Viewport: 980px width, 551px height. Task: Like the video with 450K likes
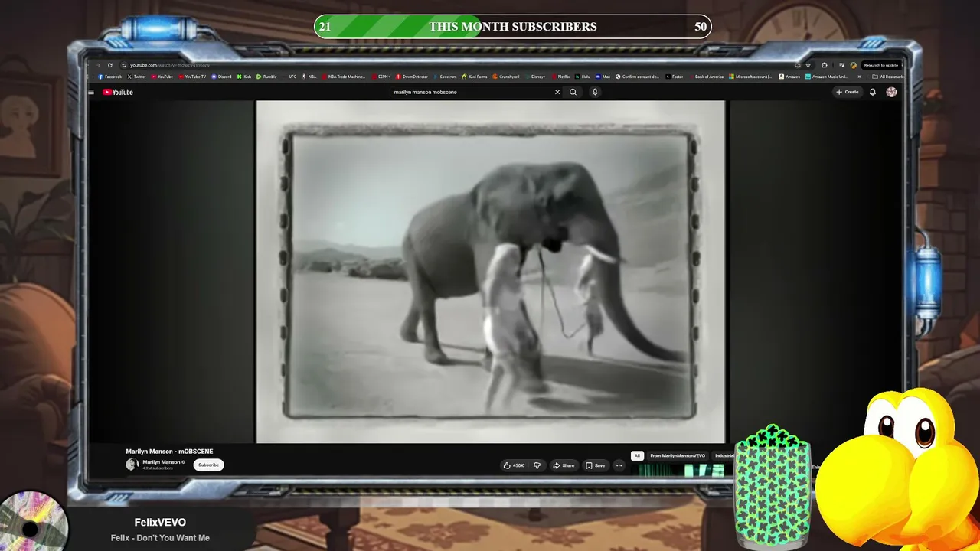[513, 465]
